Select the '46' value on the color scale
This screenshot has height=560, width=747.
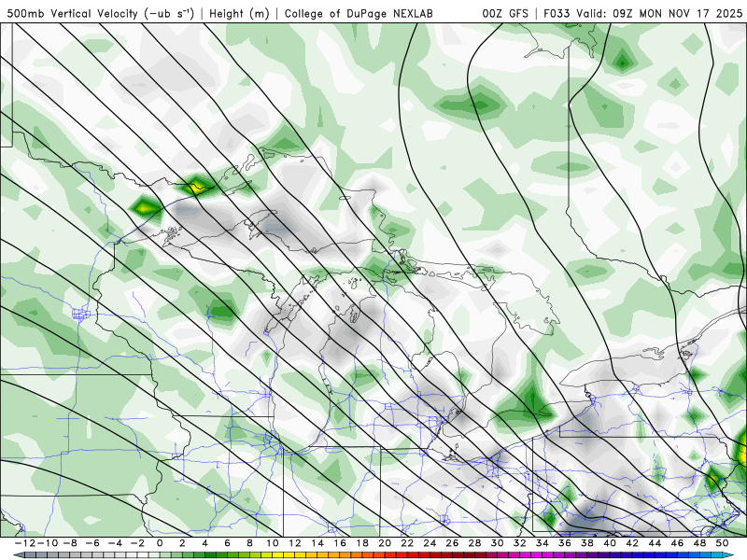point(677,543)
